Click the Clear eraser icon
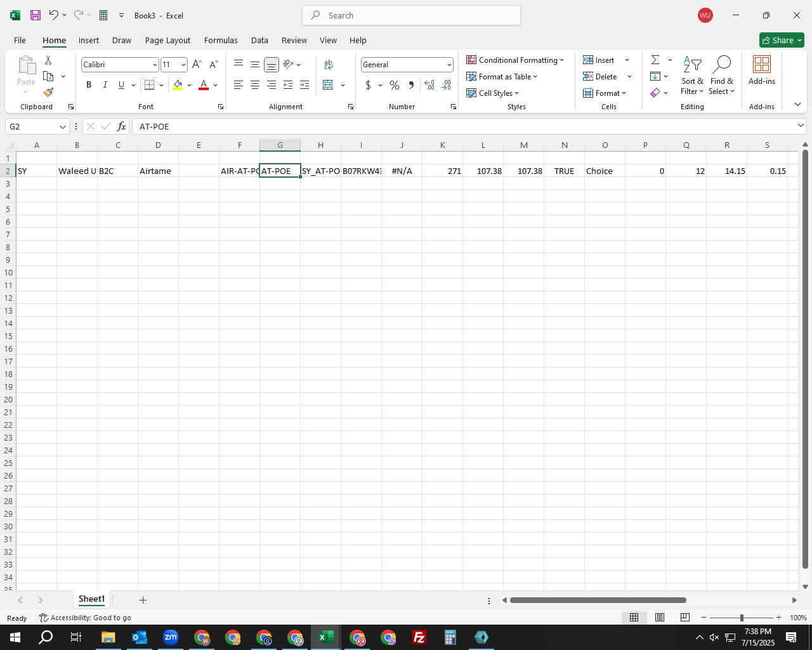 pyautogui.click(x=655, y=93)
